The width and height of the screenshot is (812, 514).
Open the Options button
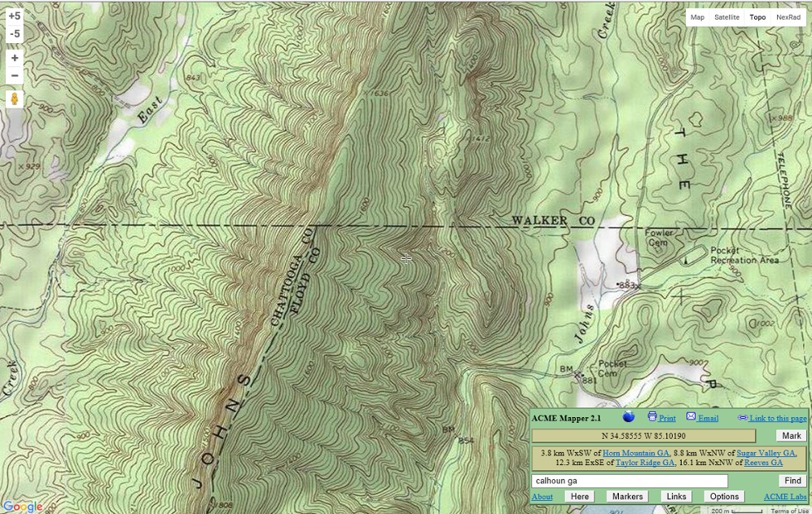(x=724, y=496)
